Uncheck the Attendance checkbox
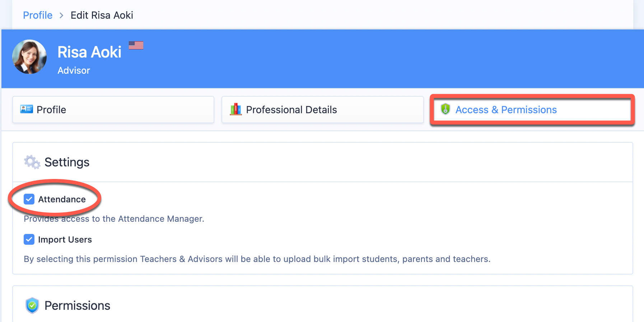Screen dimensions: 644x322 (x=29, y=199)
